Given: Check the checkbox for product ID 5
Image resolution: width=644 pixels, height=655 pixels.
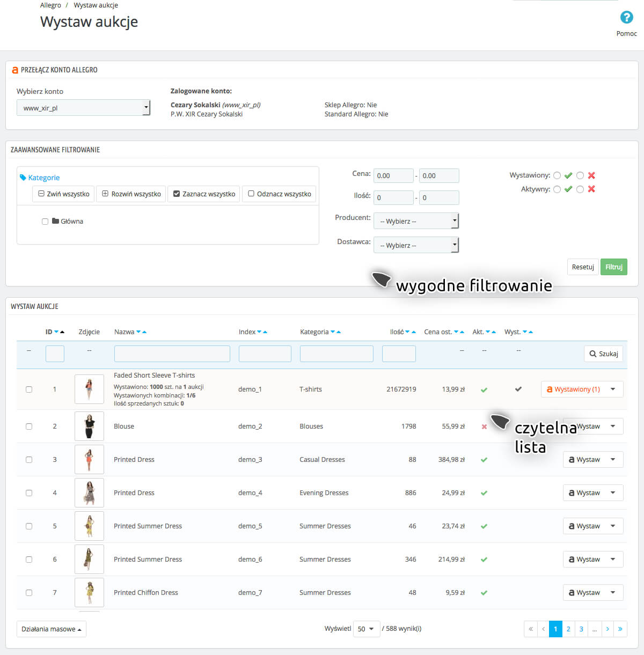Looking at the screenshot, I should [29, 526].
